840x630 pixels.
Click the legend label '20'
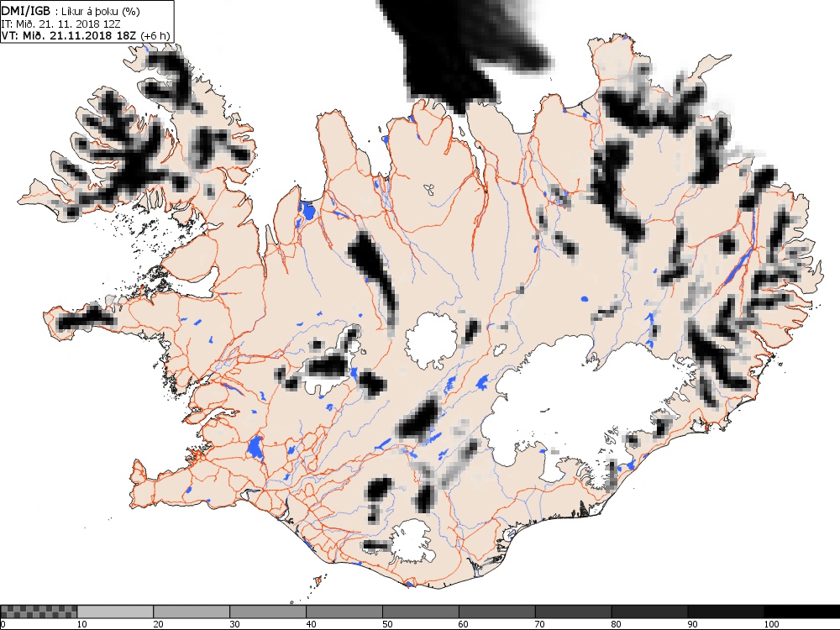pos(158,624)
